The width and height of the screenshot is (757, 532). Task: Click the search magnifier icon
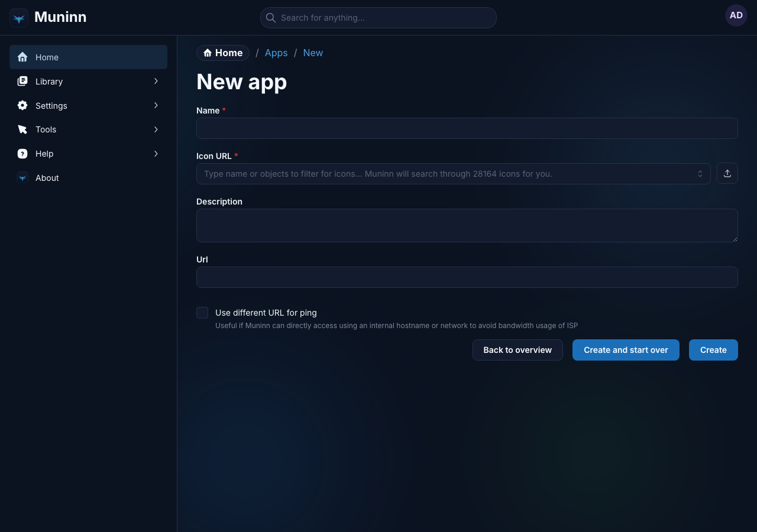click(x=271, y=18)
